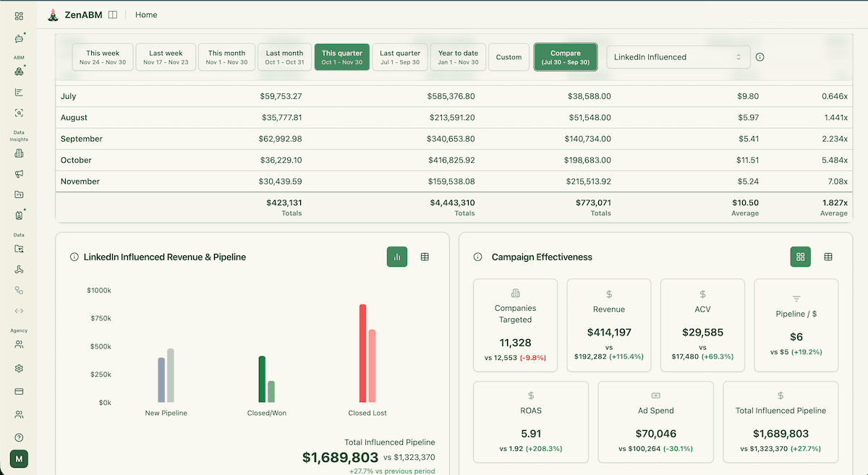
Task: Switch to the Year to date tab
Action: (x=458, y=56)
